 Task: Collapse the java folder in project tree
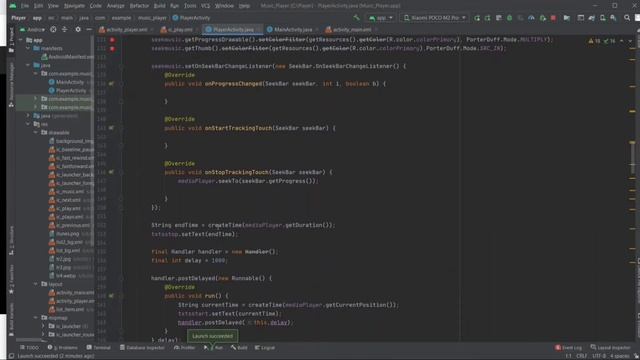[x=28, y=65]
